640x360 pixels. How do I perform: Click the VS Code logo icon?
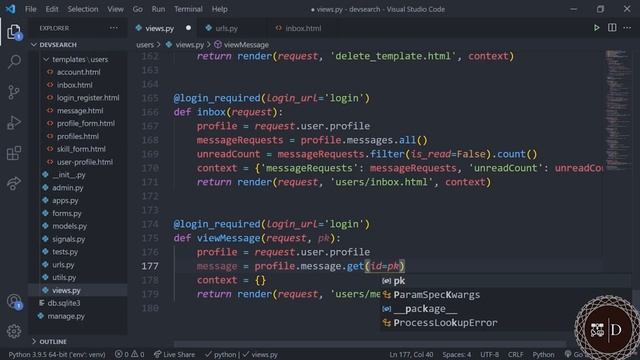tap(11, 9)
